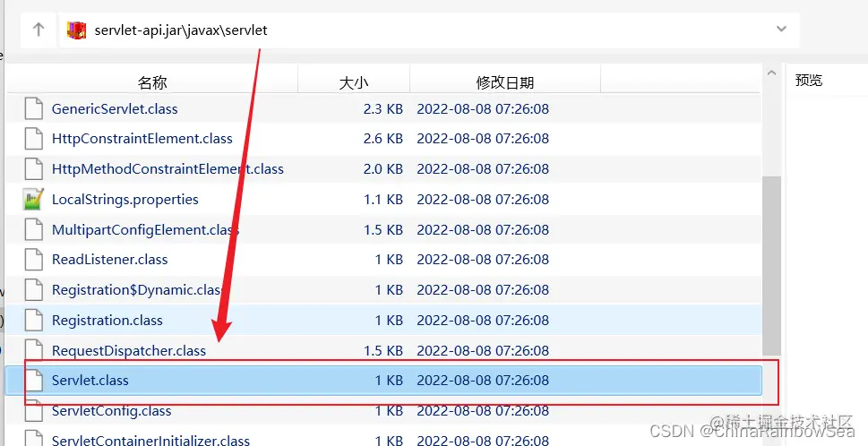Click the modified date of ReadListener.class
Screen dimensions: 868x446
tap(483, 260)
